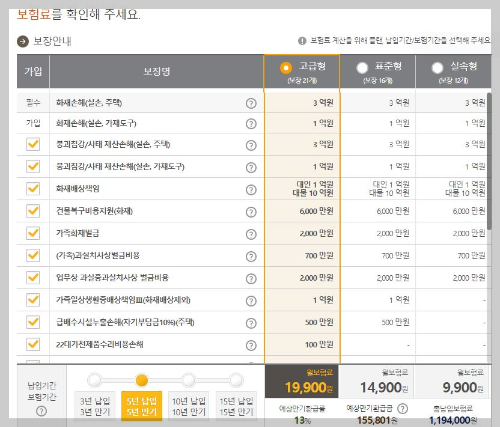Uncheck 업무상 과실중과실치사상 벌금비용 coverage
Screen dimensions: 500x427
[33, 277]
